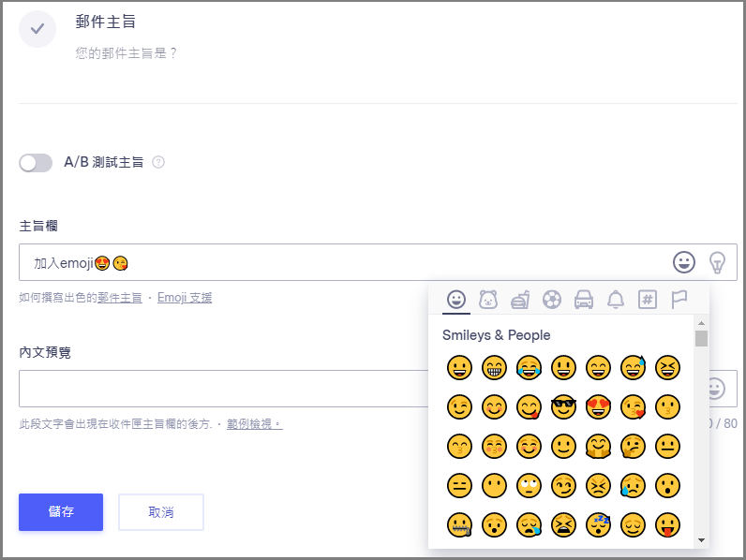Viewport: 746px width, 560px height.
Task: Click the emoji picker button in 主旨欄
Action: (x=684, y=262)
